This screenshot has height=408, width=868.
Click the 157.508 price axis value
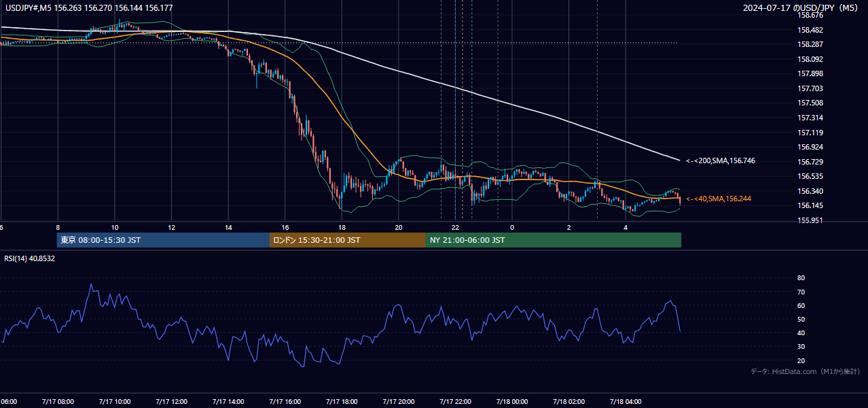click(810, 103)
